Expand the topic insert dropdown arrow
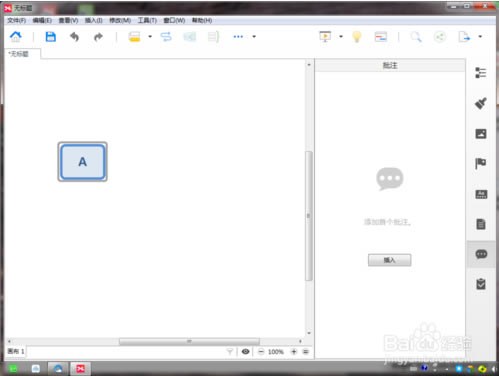This screenshot has width=499, height=376. (150, 37)
